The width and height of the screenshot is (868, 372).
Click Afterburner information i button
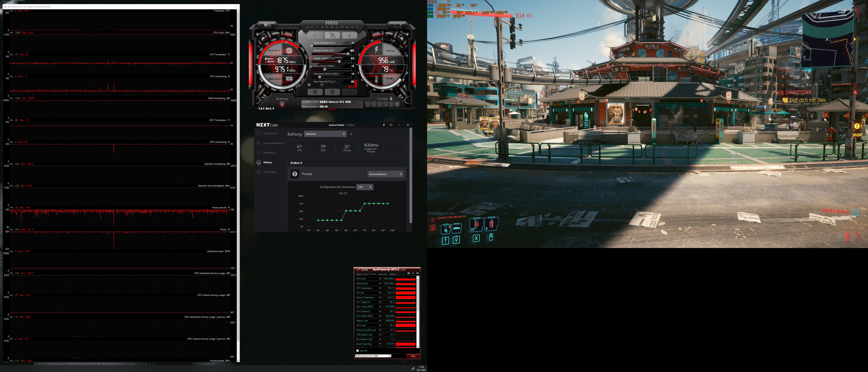click(349, 35)
